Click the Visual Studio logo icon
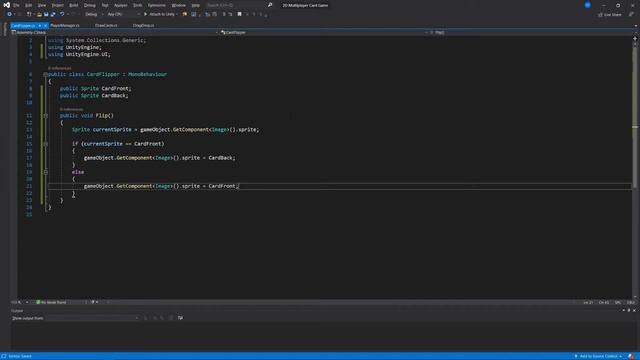 pos(7,5)
